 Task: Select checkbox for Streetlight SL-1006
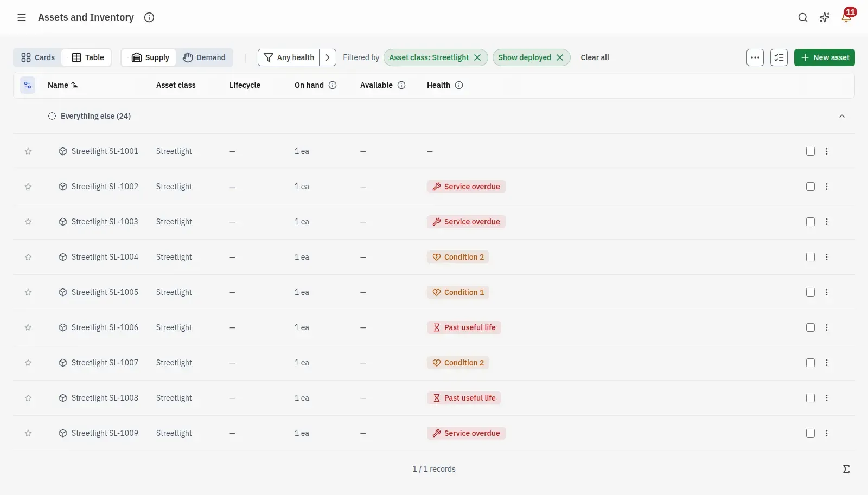[810, 327]
